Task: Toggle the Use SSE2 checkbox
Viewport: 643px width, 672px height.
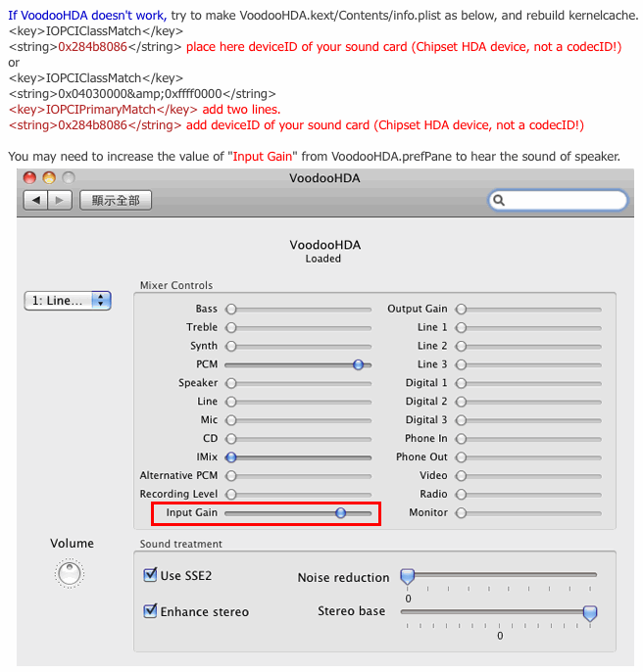Action: [x=150, y=574]
